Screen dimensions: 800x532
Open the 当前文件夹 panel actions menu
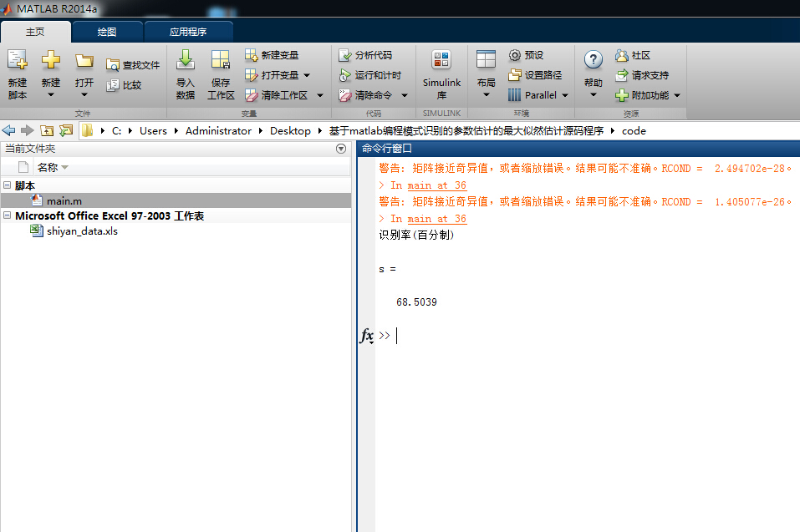341,149
